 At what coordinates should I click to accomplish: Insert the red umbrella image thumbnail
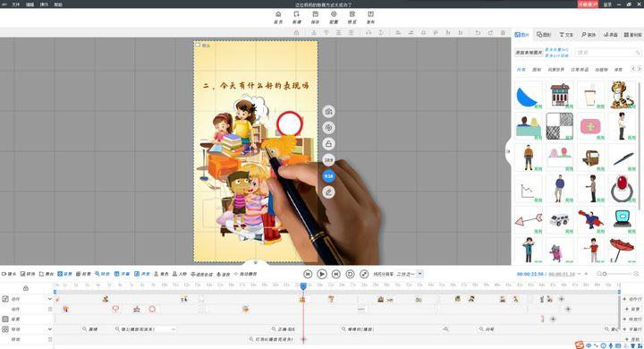click(x=622, y=250)
